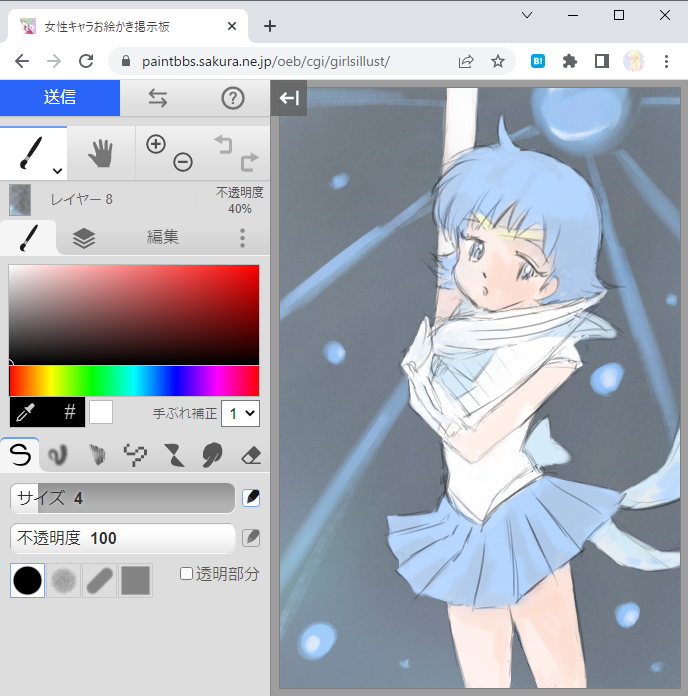Click the white secondary color swatch
Screen dimensions: 688x696
click(x=101, y=412)
